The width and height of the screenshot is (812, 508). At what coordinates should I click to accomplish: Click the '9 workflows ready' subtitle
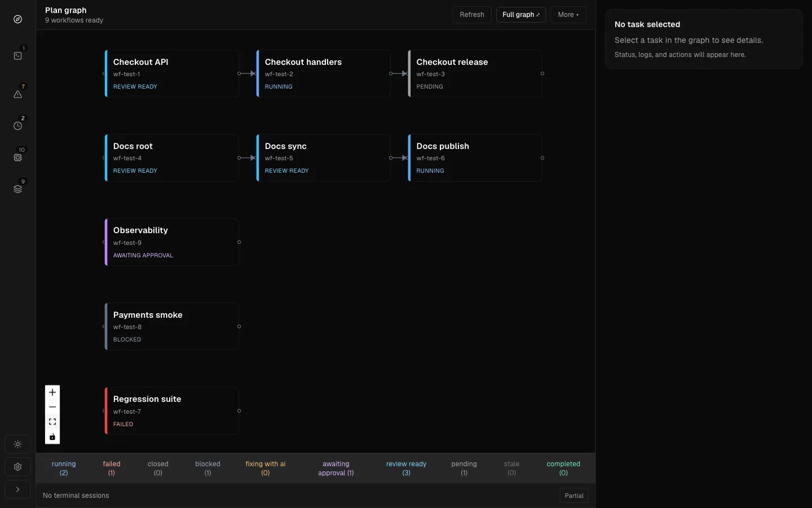(x=74, y=20)
